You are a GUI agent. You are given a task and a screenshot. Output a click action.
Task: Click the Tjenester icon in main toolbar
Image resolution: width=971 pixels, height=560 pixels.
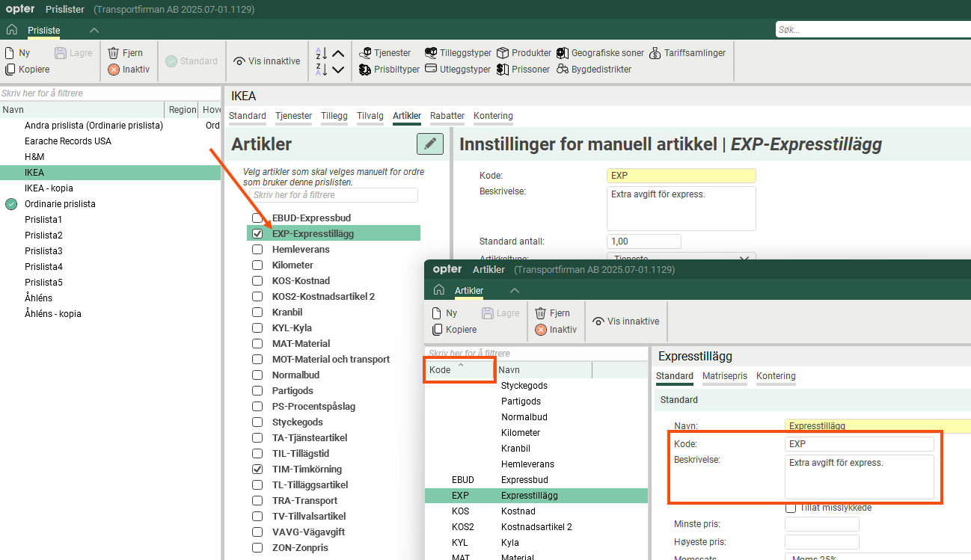tap(365, 53)
